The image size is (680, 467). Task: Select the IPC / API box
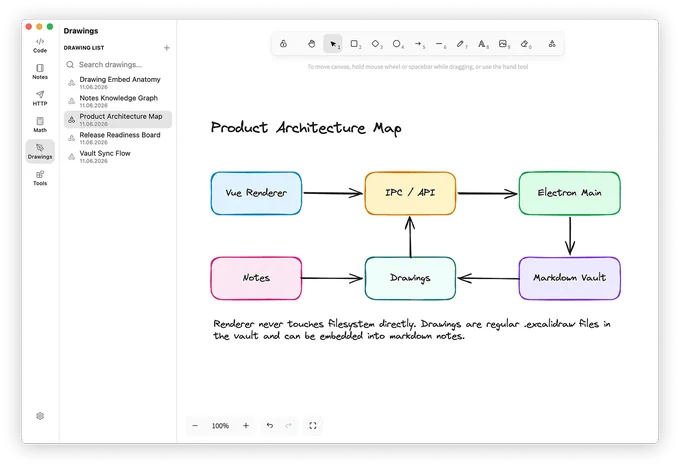tap(410, 193)
